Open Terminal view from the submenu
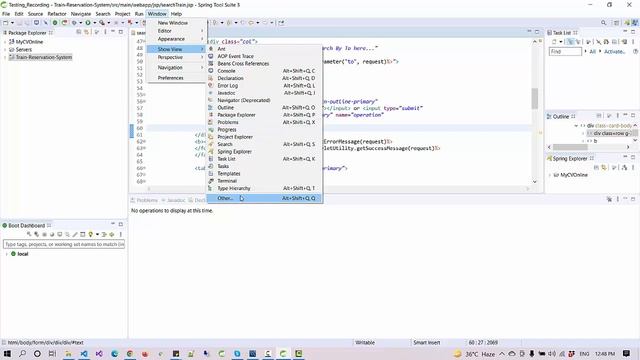This screenshot has height=360, width=640. pyautogui.click(x=263, y=181)
